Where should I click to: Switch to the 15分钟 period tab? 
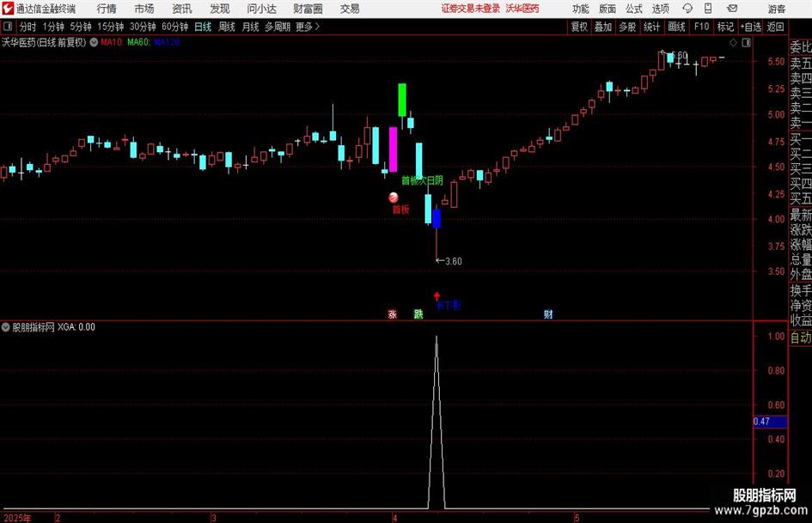click(x=111, y=27)
